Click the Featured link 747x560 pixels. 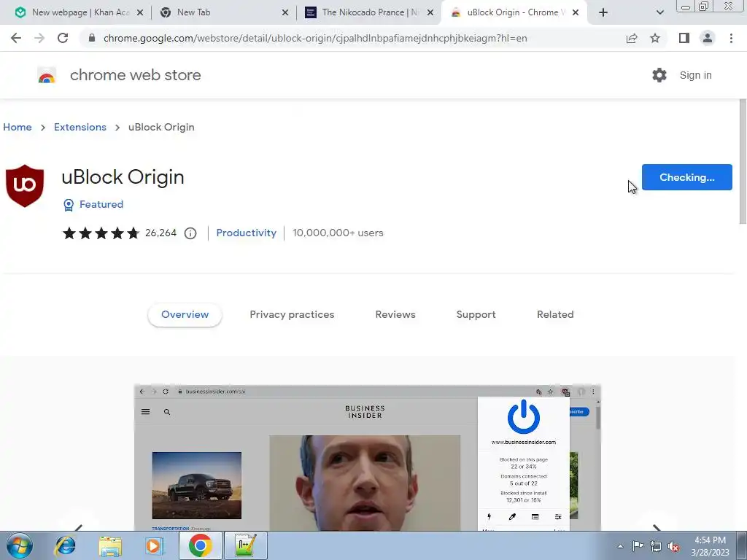[101, 204]
